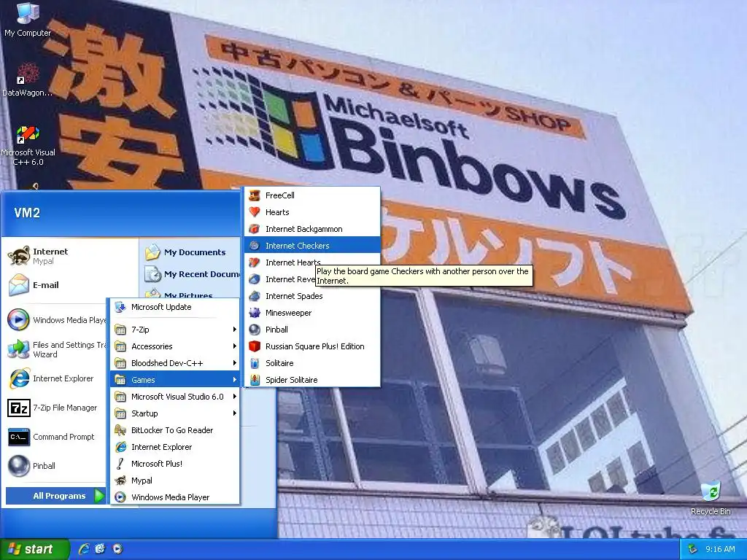Launch Mypal from All Programs list
The width and height of the screenshot is (747, 560).
[175, 481]
